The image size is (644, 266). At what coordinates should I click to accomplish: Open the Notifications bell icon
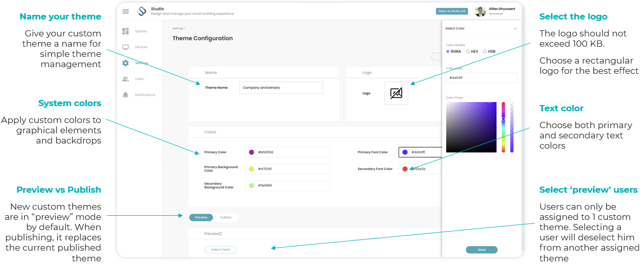[x=126, y=95]
